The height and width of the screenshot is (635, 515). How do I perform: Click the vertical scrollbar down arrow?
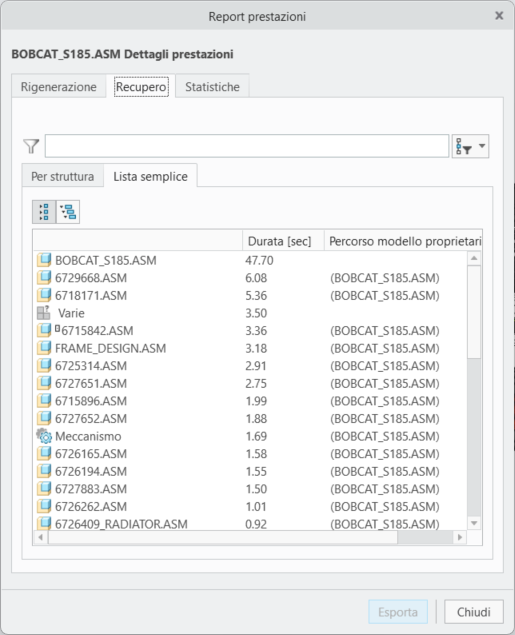point(474,523)
